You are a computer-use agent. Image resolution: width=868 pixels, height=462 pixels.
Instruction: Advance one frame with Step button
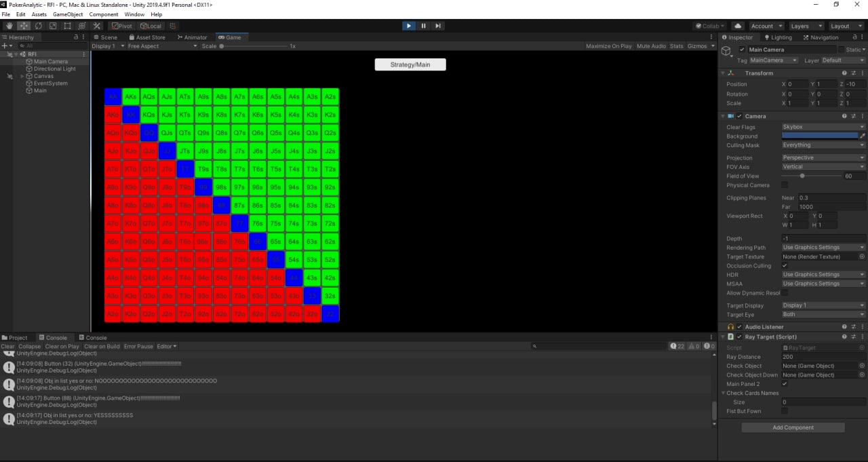(x=438, y=26)
